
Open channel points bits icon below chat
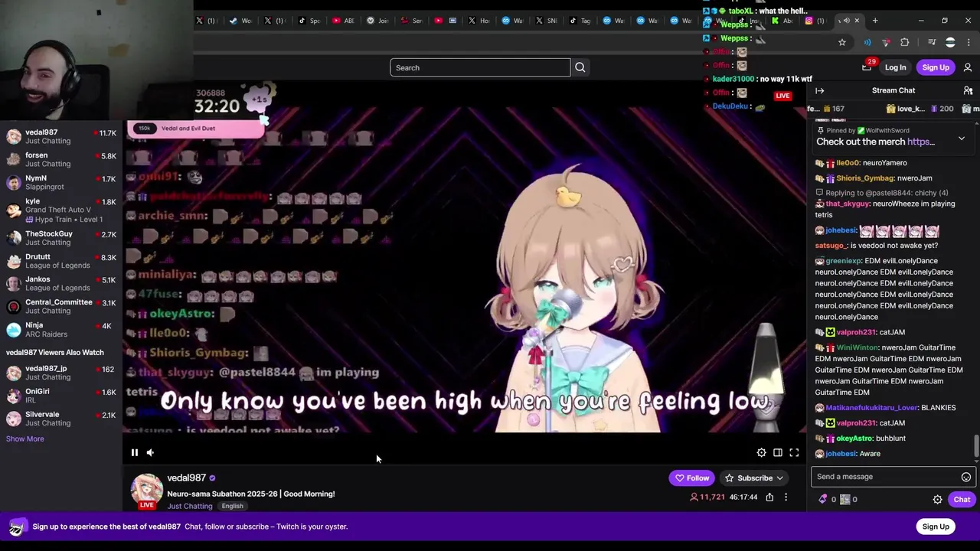[x=824, y=499]
